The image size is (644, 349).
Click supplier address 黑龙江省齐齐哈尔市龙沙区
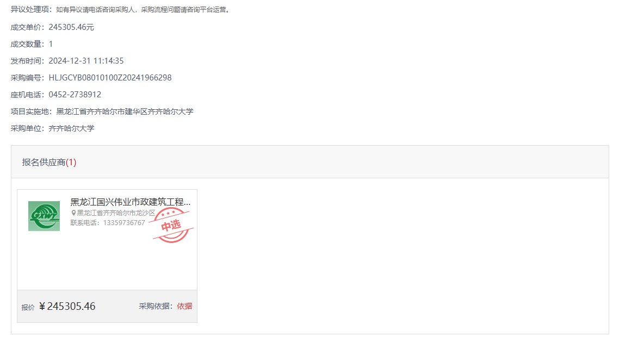[116, 213]
